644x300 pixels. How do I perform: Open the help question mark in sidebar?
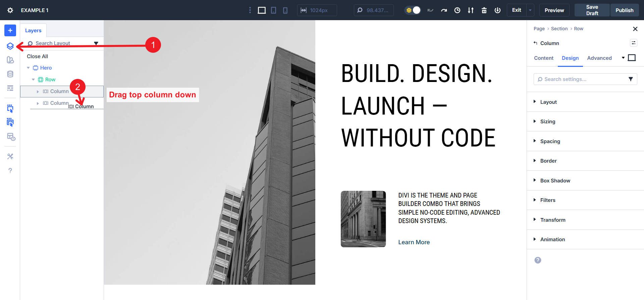[x=10, y=171]
